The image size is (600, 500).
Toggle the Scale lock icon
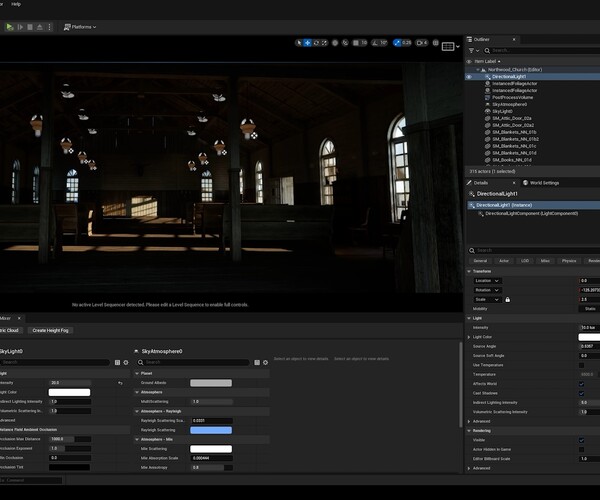507,300
